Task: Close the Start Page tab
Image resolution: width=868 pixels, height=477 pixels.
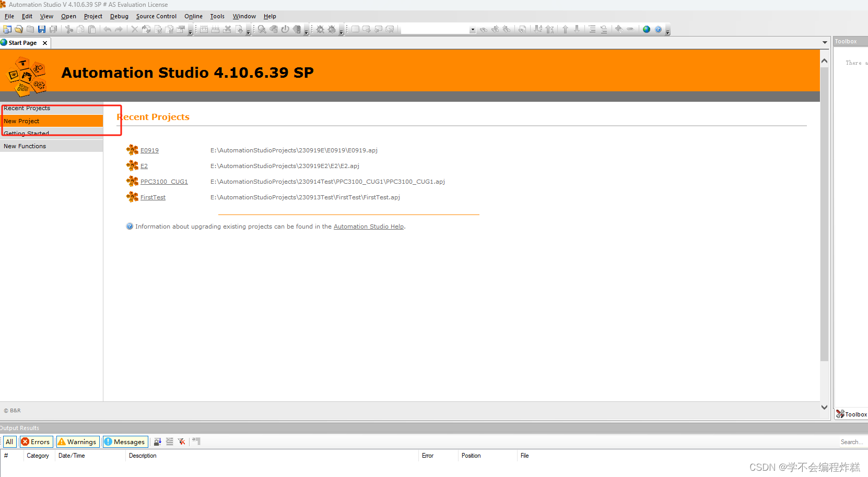Action: 45,43
